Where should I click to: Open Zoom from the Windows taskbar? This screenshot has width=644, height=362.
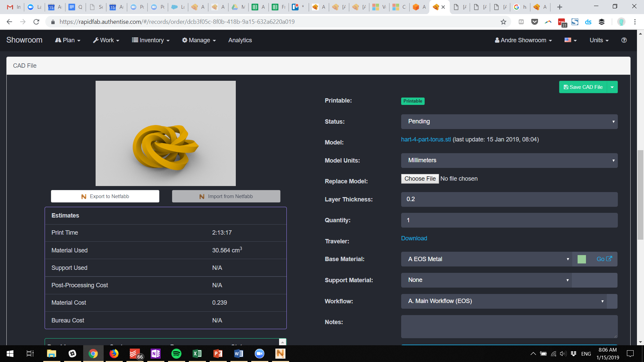coord(259,354)
